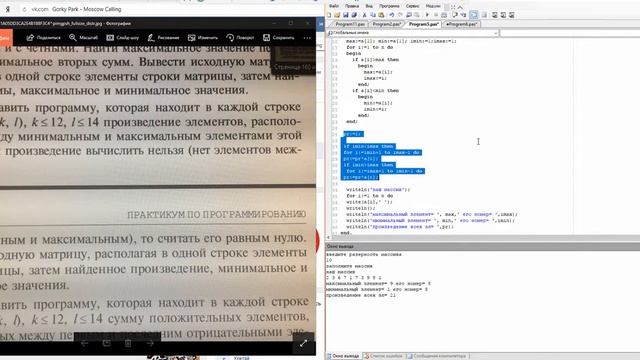The width and height of the screenshot is (640, 360).
Task: Switch to Окно вывода bottom tab
Action: coord(343,356)
